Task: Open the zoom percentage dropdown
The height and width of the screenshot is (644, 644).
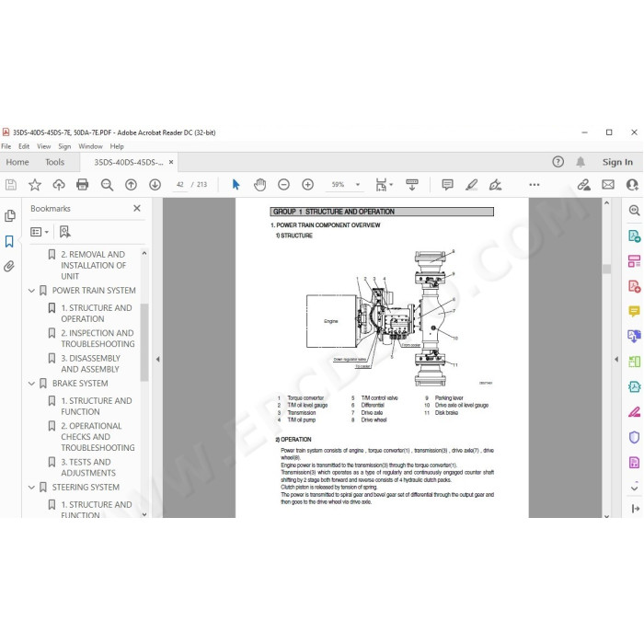Action: pyautogui.click(x=358, y=185)
